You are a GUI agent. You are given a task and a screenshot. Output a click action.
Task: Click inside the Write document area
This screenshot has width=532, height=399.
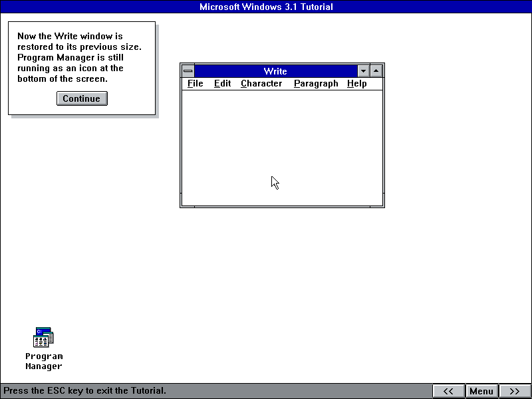[x=282, y=148]
